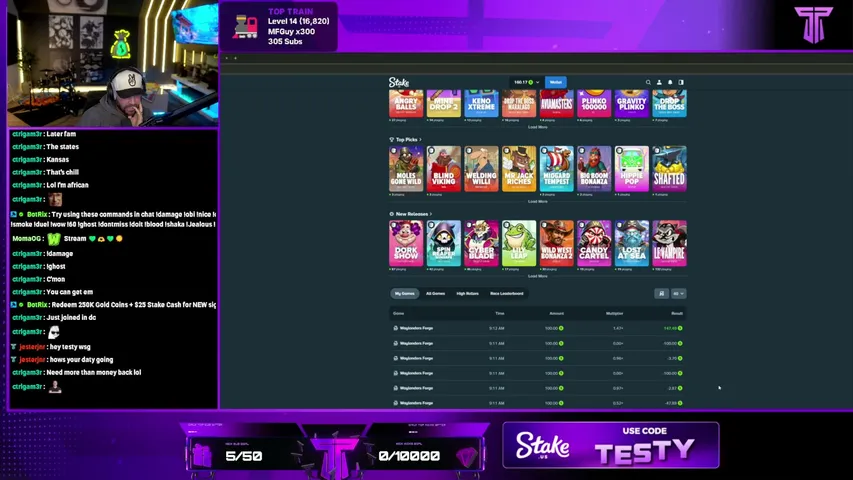Open the Hippie Pop game tile

coord(632,169)
